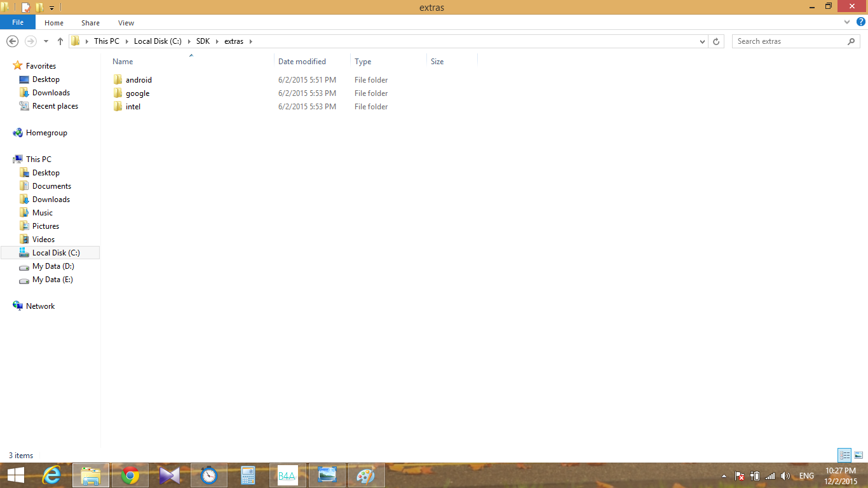Switch to Large icons view
Viewport: 868px width, 488px height.
point(858,455)
